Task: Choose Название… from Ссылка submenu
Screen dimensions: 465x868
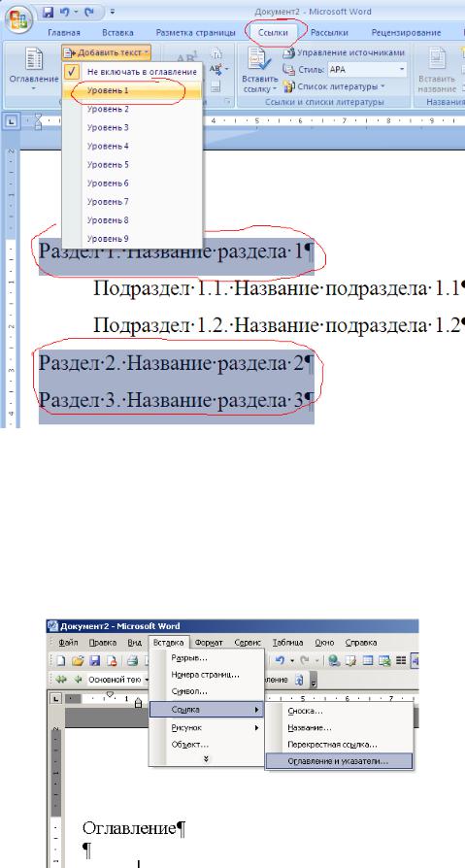Action: pos(339,727)
